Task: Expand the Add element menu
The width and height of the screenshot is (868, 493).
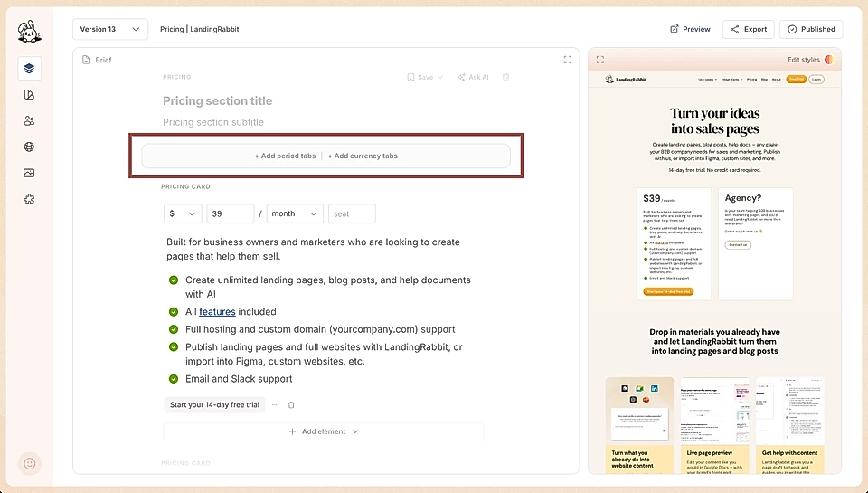Action: [x=324, y=431]
